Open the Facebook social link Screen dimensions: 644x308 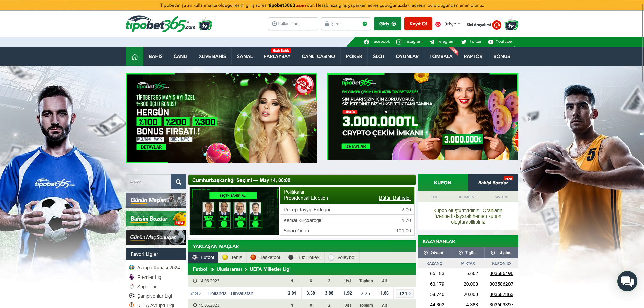point(377,42)
